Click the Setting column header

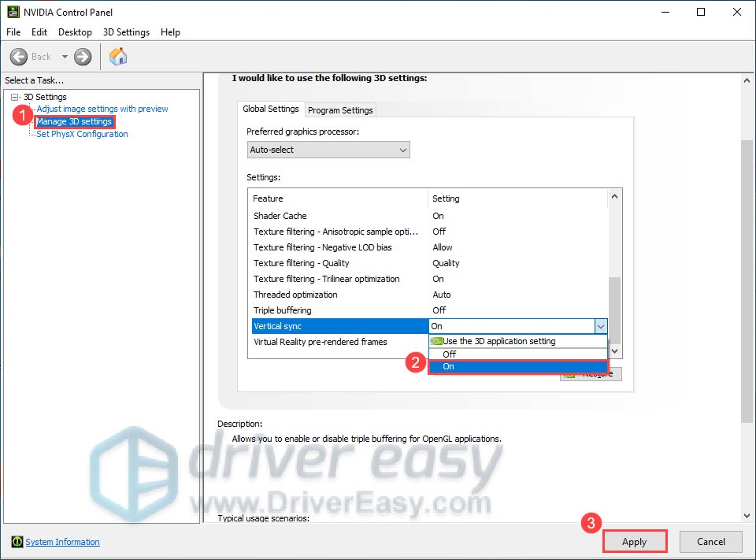pos(517,198)
